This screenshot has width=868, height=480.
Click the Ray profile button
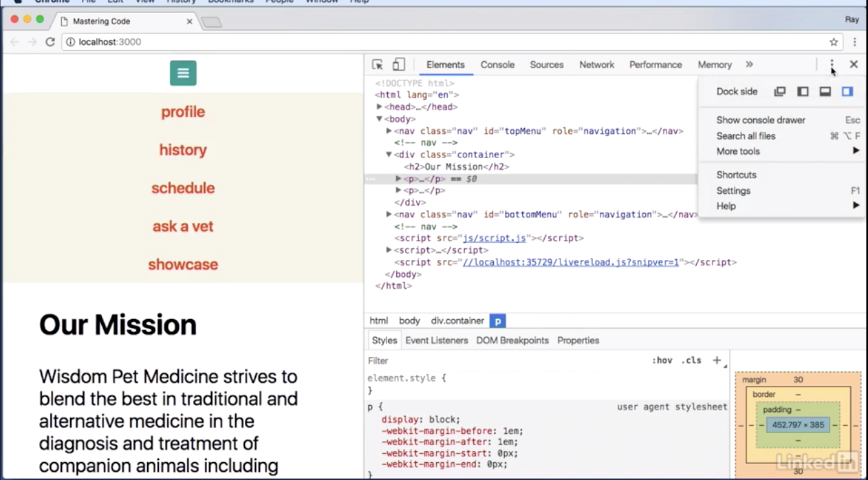point(852,20)
